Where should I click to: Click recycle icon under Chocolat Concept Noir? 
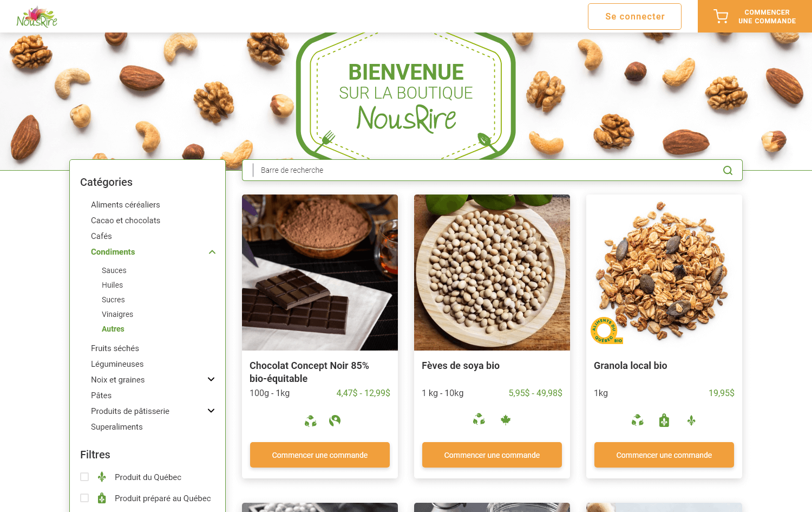pyautogui.click(x=310, y=420)
